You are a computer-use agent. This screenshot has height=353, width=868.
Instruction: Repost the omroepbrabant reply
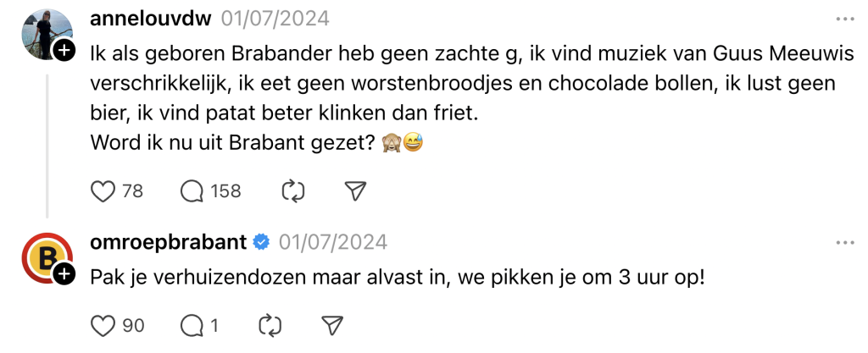(x=270, y=325)
